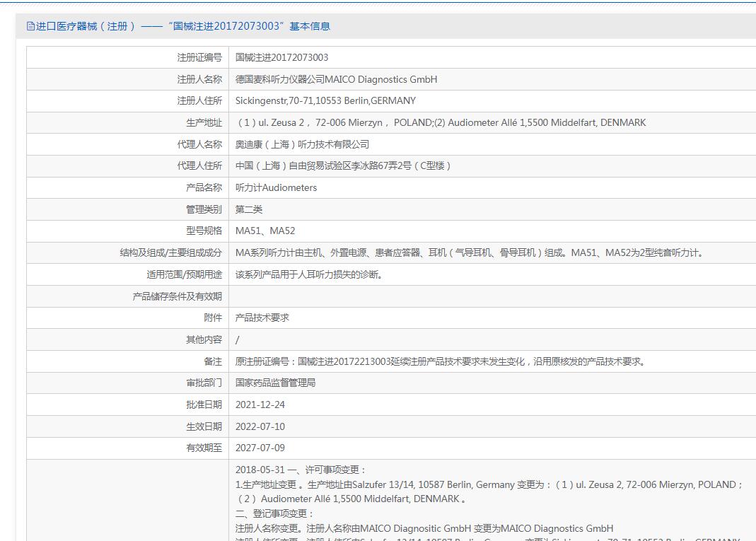Select change record line 2018-05-31 一、许可事项变更
The image size is (756, 541).
301,470
